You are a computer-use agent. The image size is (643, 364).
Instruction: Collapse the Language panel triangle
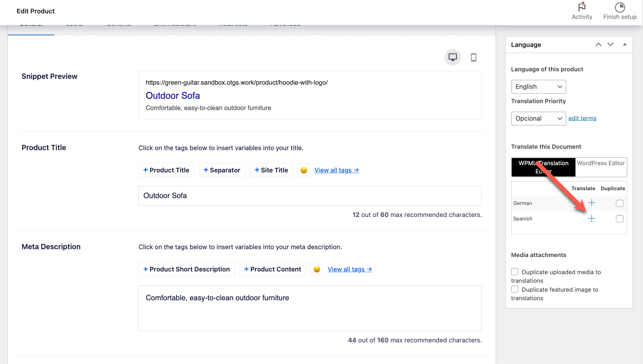(x=625, y=44)
